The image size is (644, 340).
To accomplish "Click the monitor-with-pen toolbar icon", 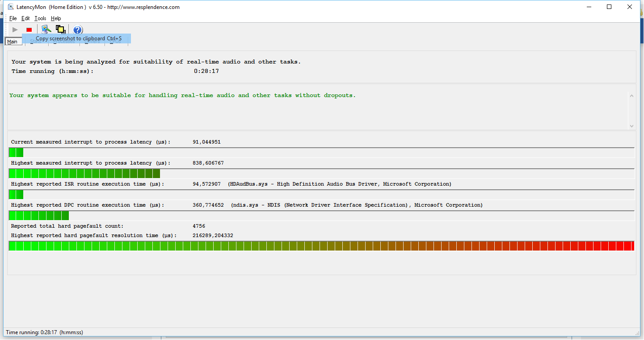I will [x=46, y=30].
